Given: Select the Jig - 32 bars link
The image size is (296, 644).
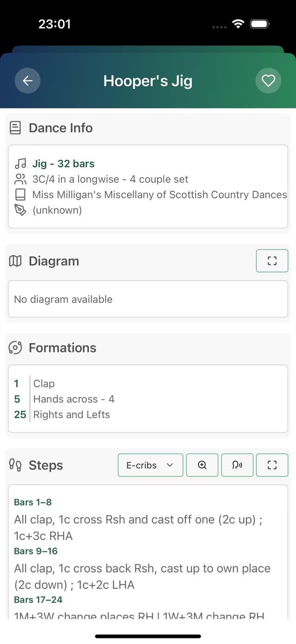Looking at the screenshot, I should [x=63, y=163].
